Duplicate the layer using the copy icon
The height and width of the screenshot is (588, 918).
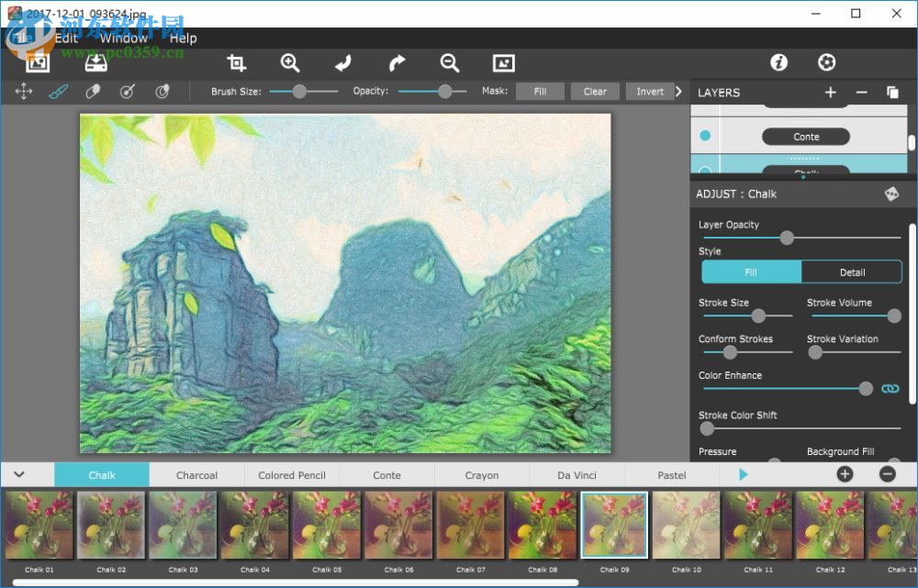tap(894, 92)
